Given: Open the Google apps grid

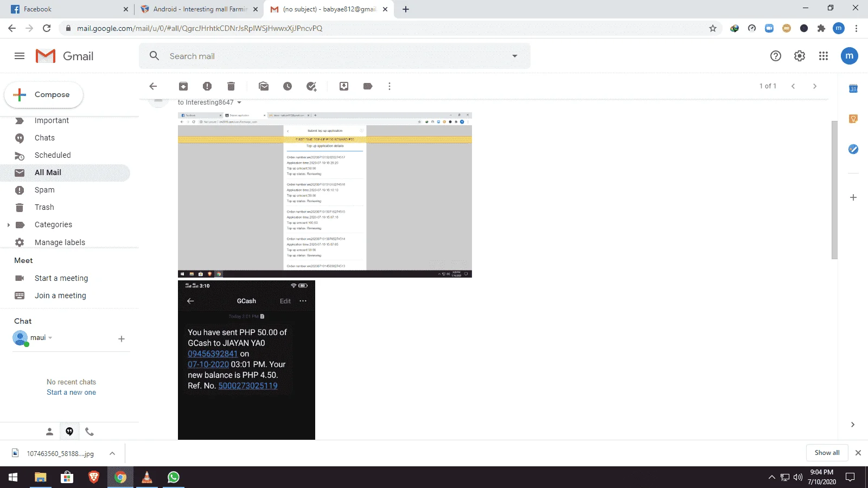Looking at the screenshot, I should 824,56.
